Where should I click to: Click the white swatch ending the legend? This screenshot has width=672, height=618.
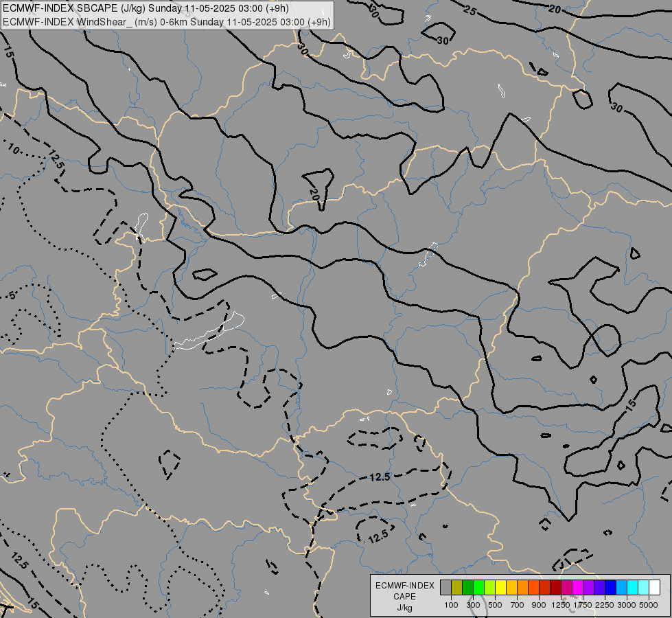click(654, 587)
